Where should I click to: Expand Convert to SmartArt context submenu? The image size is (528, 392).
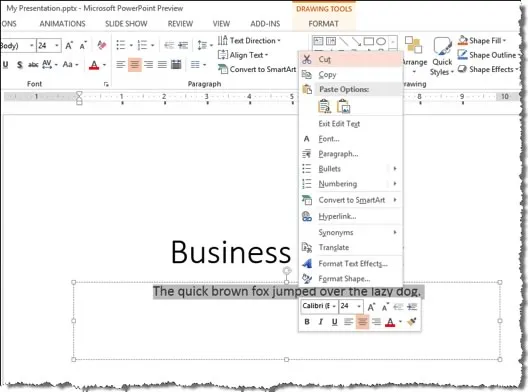tap(351, 200)
